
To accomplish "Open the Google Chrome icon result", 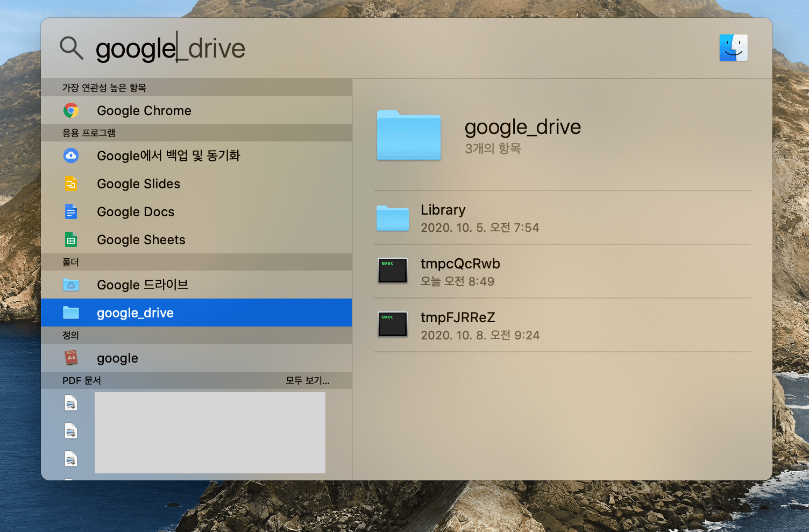I will tap(71, 110).
